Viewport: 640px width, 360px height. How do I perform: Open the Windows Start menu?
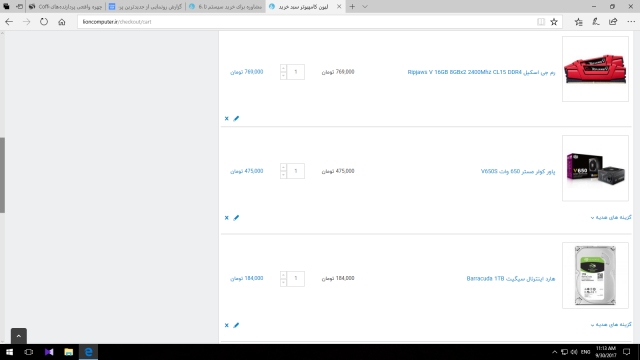[x=9, y=352]
